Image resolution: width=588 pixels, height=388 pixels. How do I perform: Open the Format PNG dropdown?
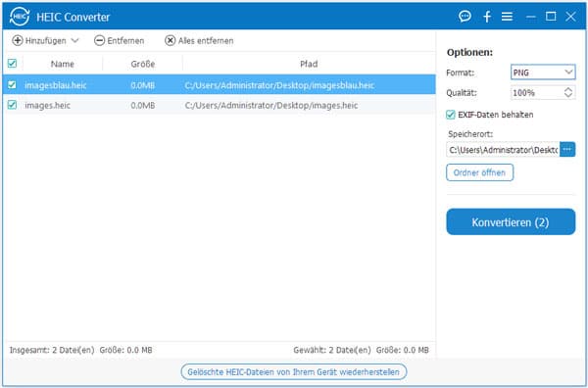(543, 72)
